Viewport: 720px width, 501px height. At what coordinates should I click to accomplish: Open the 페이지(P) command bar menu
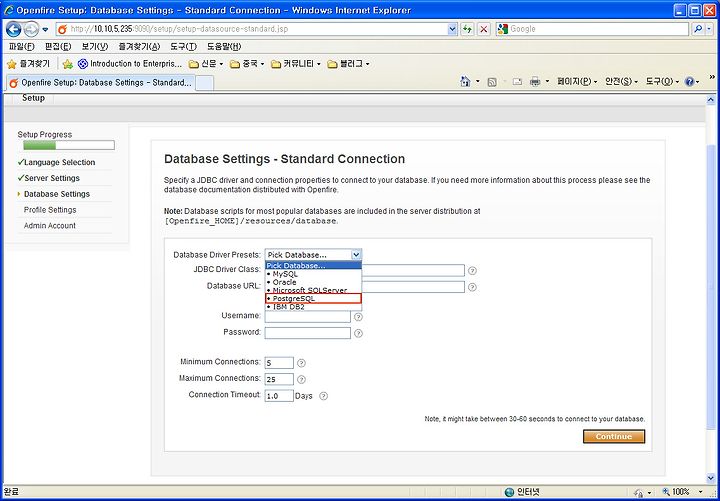[577, 82]
